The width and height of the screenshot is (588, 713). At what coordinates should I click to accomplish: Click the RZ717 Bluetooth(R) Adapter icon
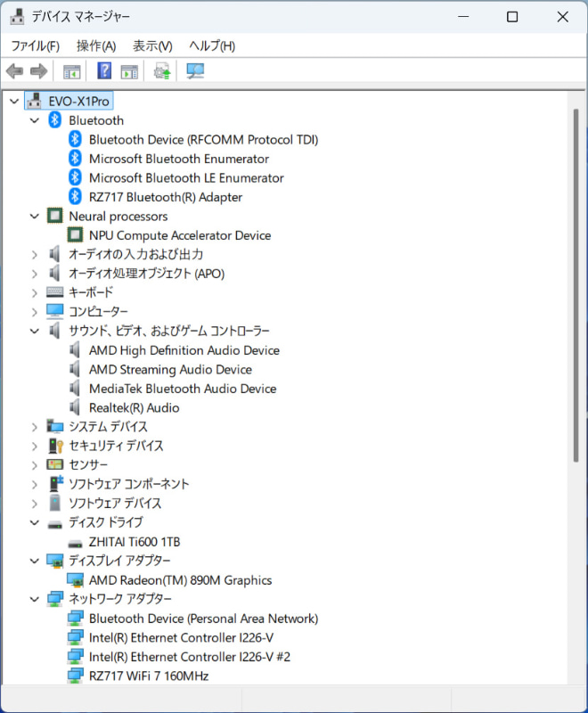75,197
